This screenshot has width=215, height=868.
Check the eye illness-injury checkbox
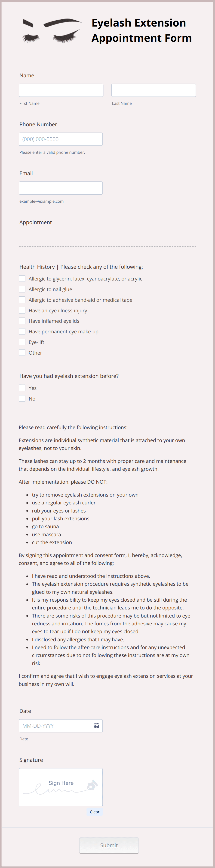coord(22,310)
